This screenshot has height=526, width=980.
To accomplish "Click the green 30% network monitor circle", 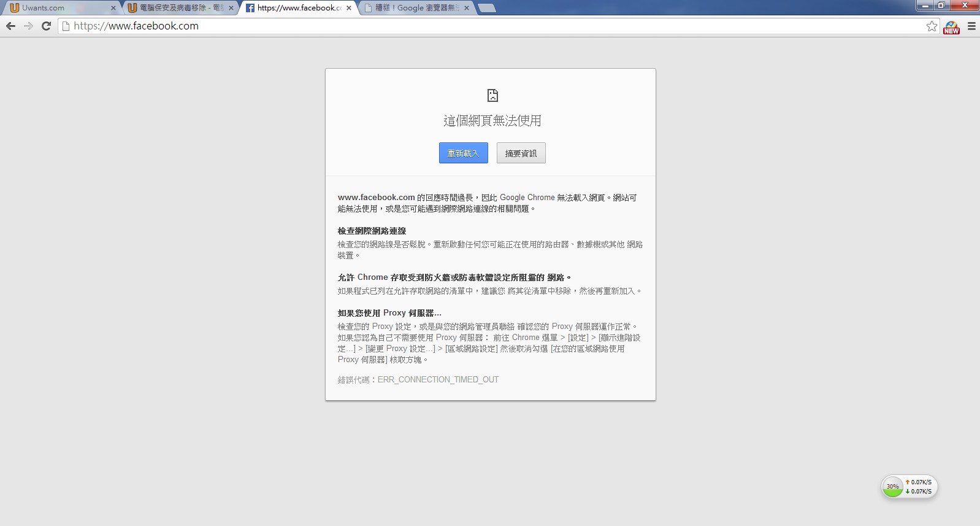I will (x=892, y=487).
